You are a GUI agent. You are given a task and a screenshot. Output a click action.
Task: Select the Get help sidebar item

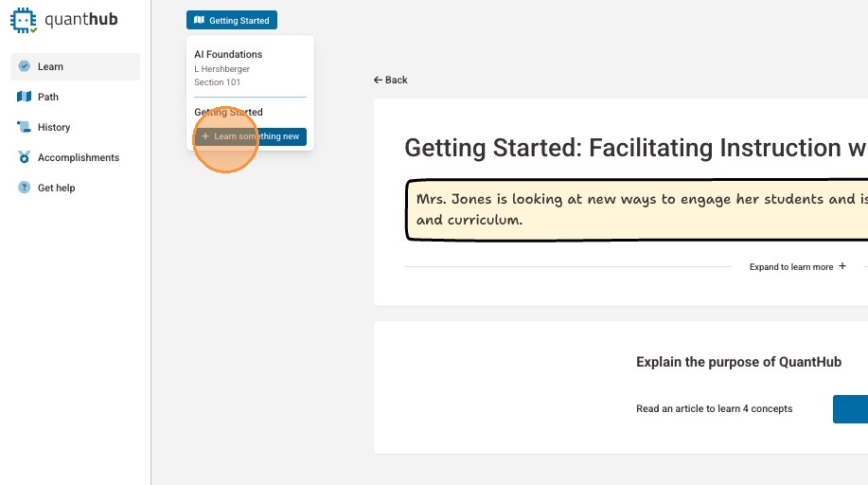click(57, 188)
